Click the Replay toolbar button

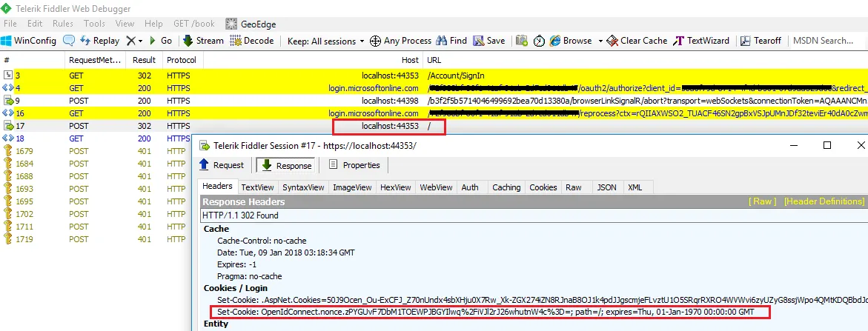coord(99,40)
